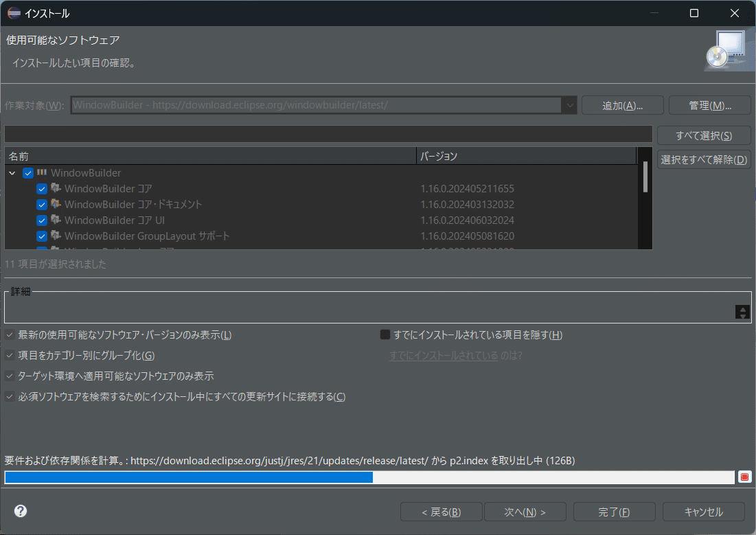Select WindowBuilder GroupLayout サポート row label

(147, 236)
